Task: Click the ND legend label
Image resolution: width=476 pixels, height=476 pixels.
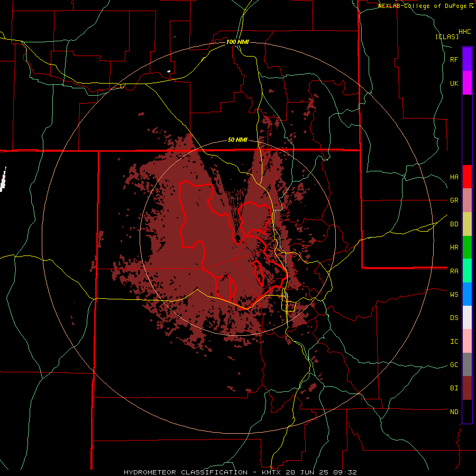Action: (454, 412)
